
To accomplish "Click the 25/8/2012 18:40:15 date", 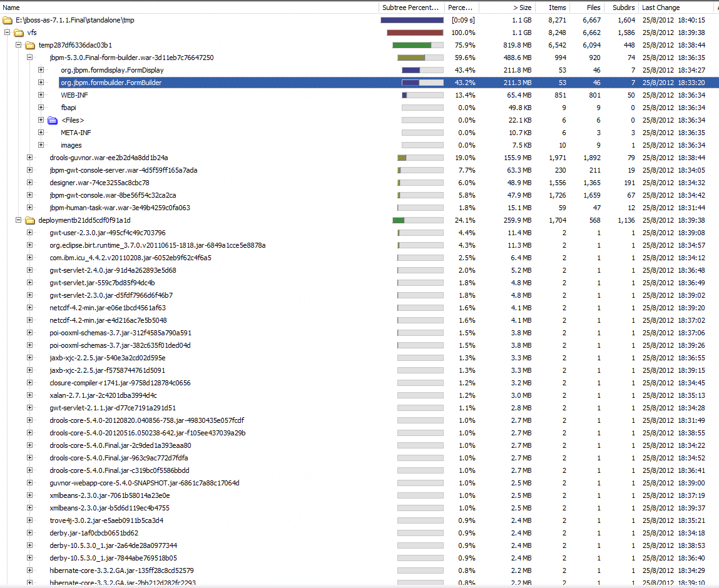I will (x=673, y=20).
